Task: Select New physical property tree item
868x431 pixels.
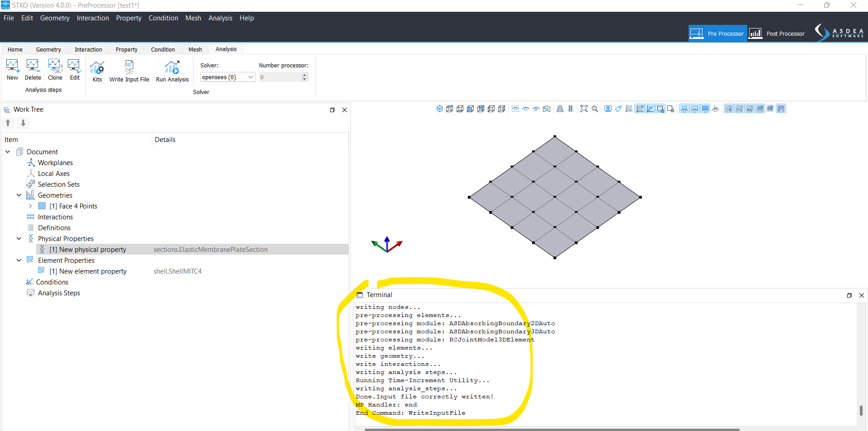Action: coord(192,250)
